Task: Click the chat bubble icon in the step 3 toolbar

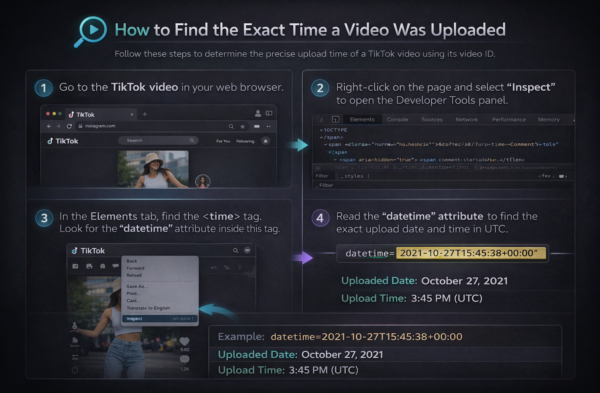Action: (115, 266)
